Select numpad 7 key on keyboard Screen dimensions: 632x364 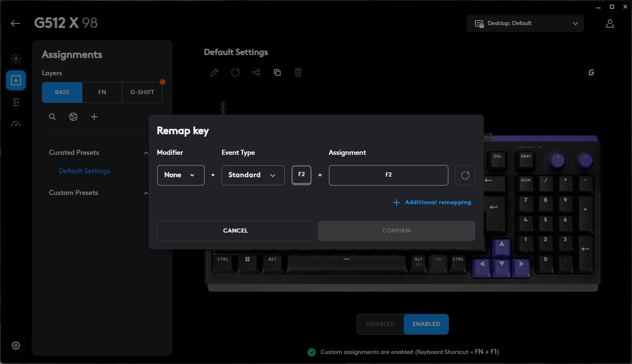[526, 204]
